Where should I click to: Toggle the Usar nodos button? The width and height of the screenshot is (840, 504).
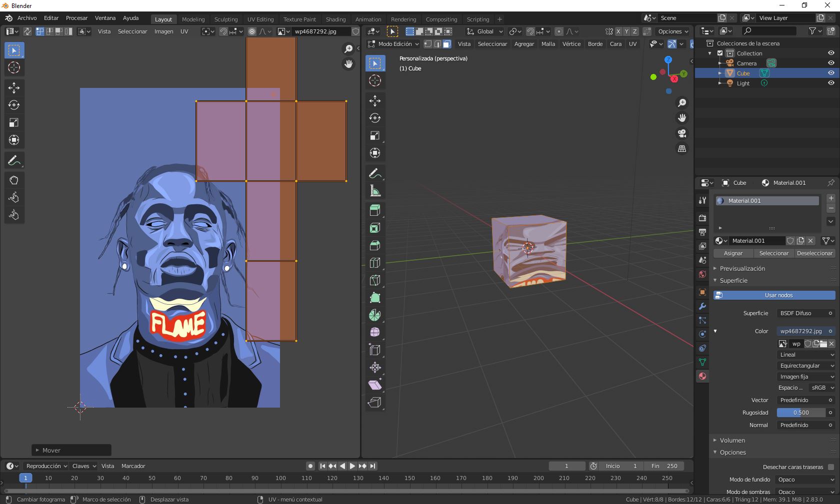pos(774,295)
